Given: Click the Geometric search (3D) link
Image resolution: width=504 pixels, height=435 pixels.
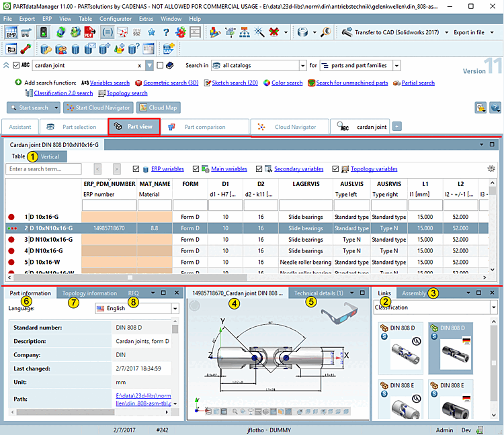Looking at the screenshot, I should tap(170, 83).
